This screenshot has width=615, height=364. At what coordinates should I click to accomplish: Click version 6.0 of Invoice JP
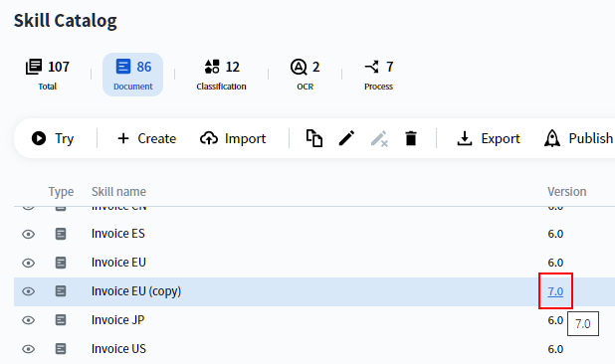click(555, 320)
